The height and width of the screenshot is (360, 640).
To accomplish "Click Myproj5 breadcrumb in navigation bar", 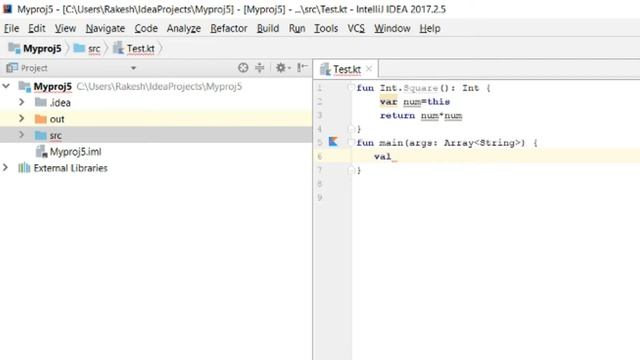I will [x=35, y=49].
